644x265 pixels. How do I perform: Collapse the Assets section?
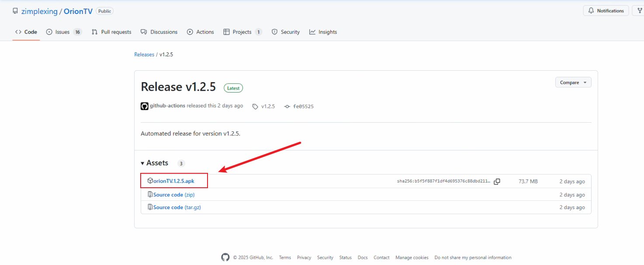point(155,163)
